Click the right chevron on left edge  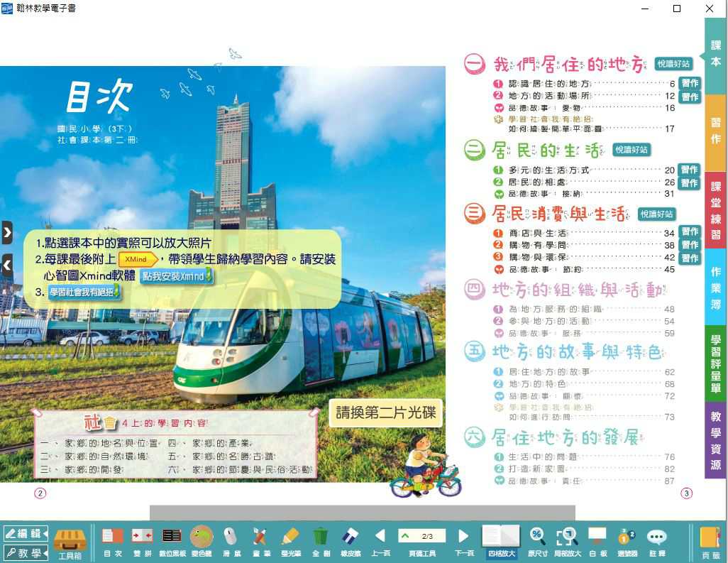pos(6,232)
